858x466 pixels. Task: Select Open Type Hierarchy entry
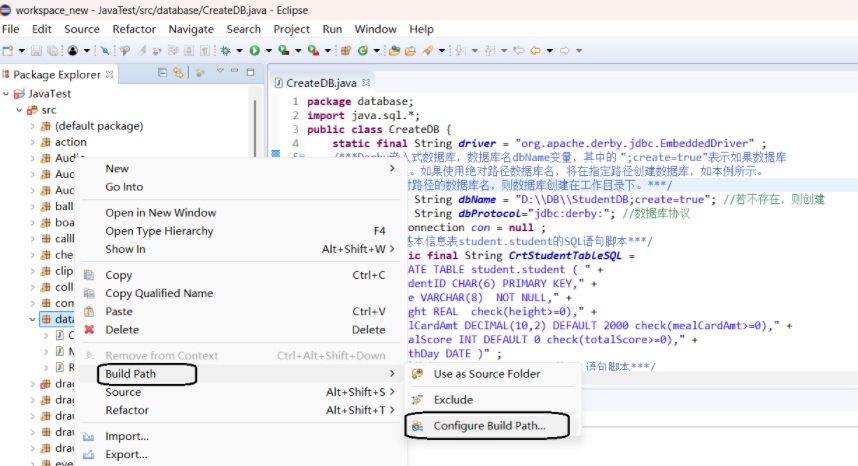point(239,231)
